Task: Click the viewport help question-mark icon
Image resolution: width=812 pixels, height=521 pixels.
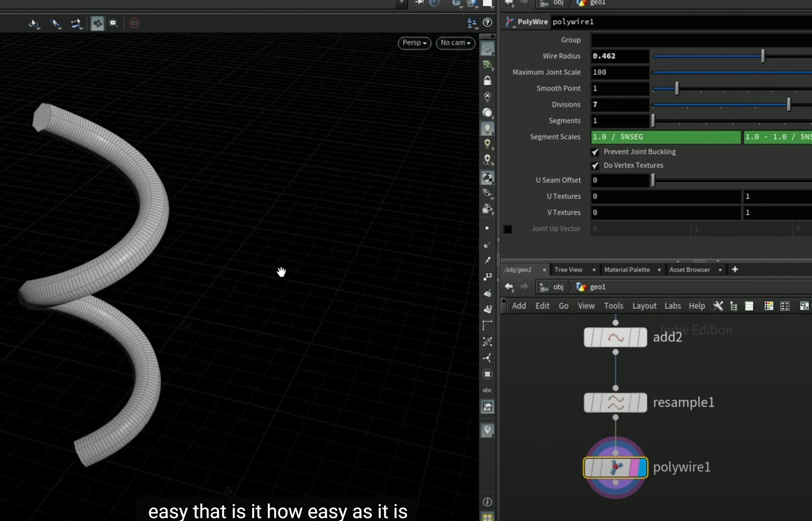Action: pos(487,23)
